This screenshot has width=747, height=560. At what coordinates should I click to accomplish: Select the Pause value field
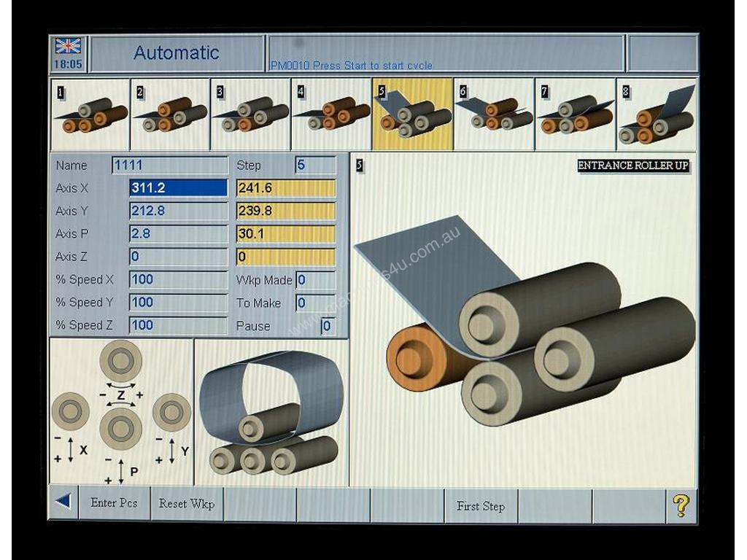click(328, 326)
